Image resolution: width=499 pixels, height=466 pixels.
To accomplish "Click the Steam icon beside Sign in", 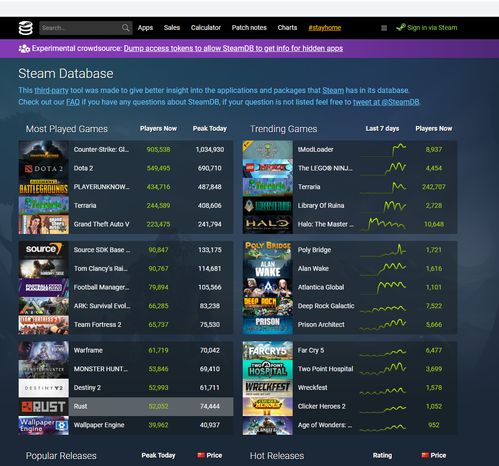I will coord(401,27).
